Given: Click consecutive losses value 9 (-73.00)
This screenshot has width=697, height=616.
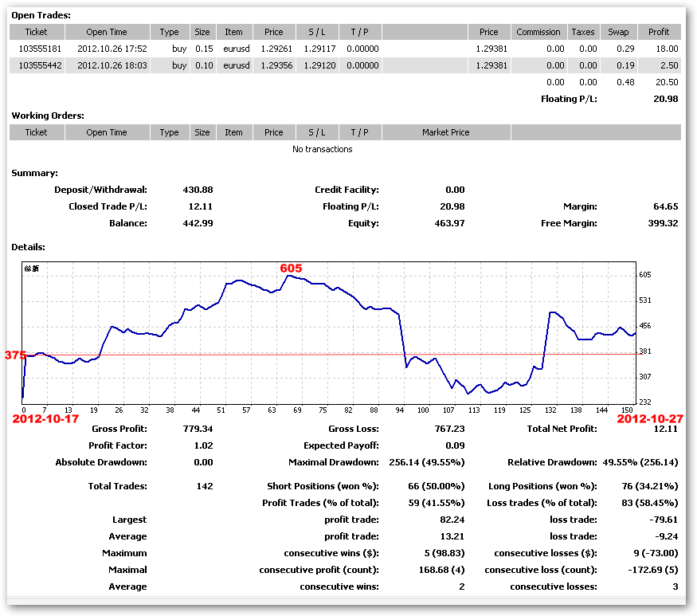Looking at the screenshot, I should 656,553.
